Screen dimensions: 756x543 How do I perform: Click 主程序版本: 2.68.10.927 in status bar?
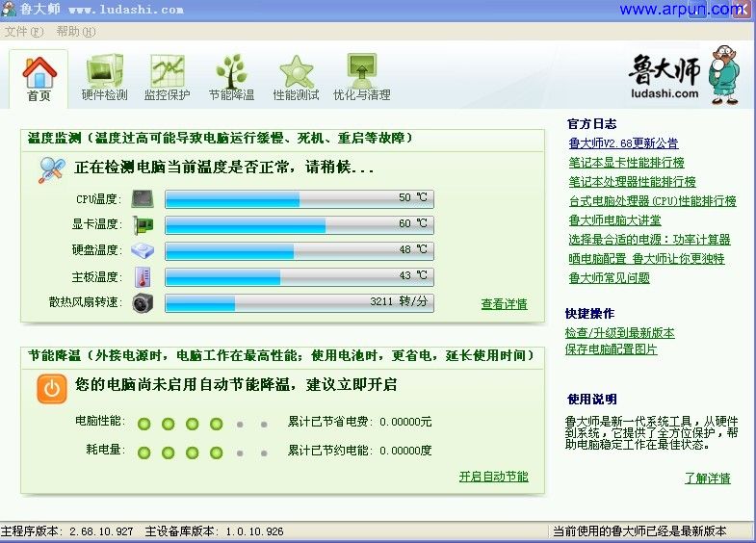[67, 531]
